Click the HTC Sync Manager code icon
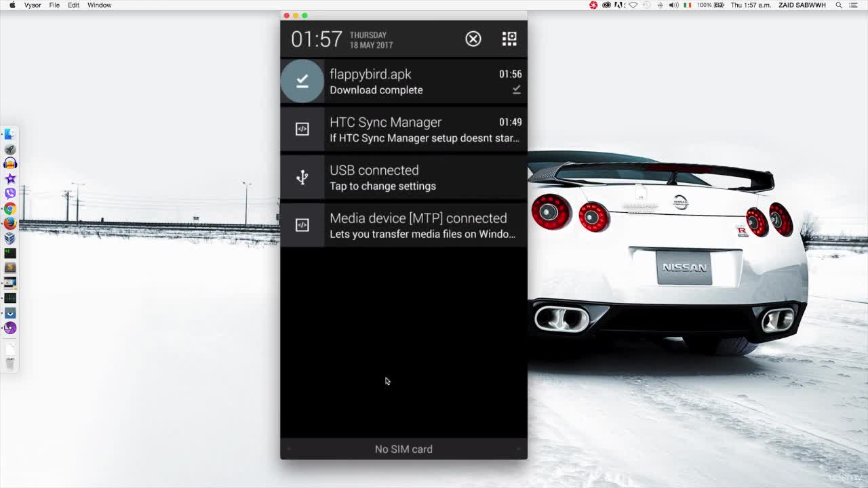 click(302, 129)
